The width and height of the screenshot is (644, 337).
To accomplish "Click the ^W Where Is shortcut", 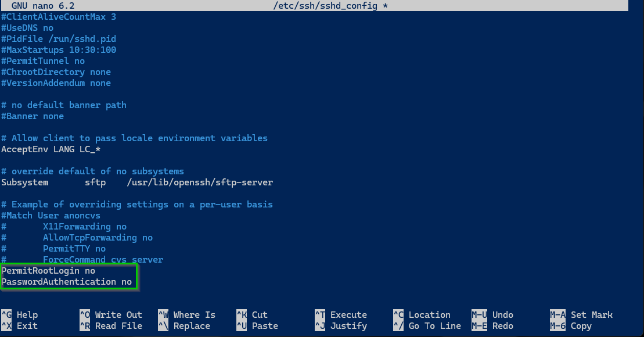I will (x=187, y=315).
